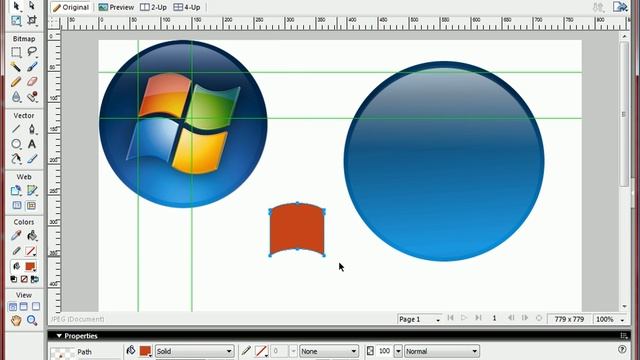Viewport: 640px width, 360px height.
Task: Select the Hotspot tool
Action: click(16, 191)
